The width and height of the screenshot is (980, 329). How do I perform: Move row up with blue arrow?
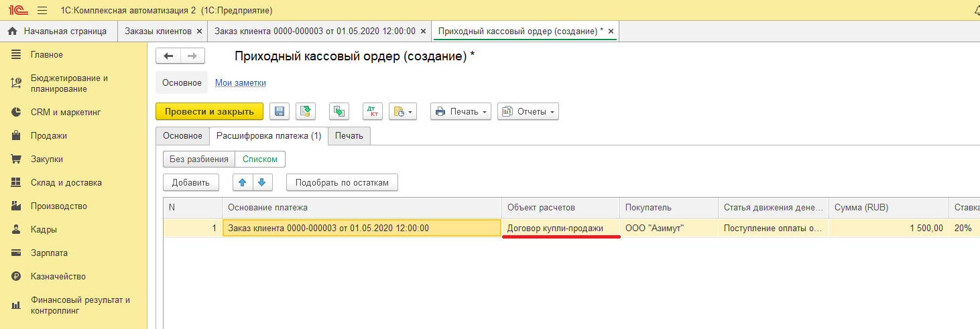(x=243, y=182)
